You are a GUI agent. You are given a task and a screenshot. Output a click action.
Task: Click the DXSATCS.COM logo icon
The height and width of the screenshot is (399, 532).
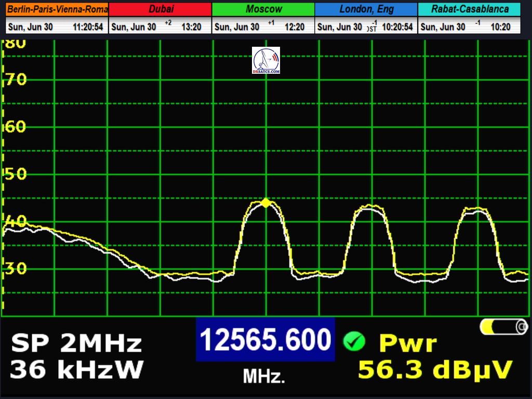[x=266, y=60]
